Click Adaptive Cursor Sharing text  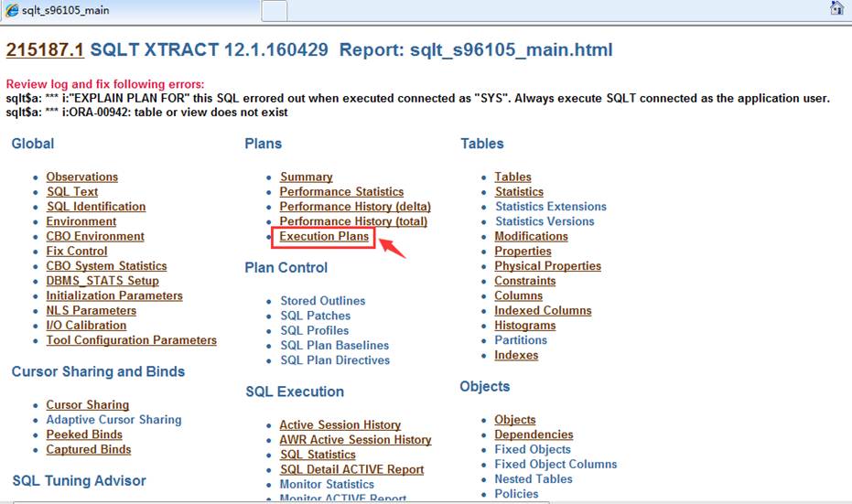pyautogui.click(x=113, y=420)
